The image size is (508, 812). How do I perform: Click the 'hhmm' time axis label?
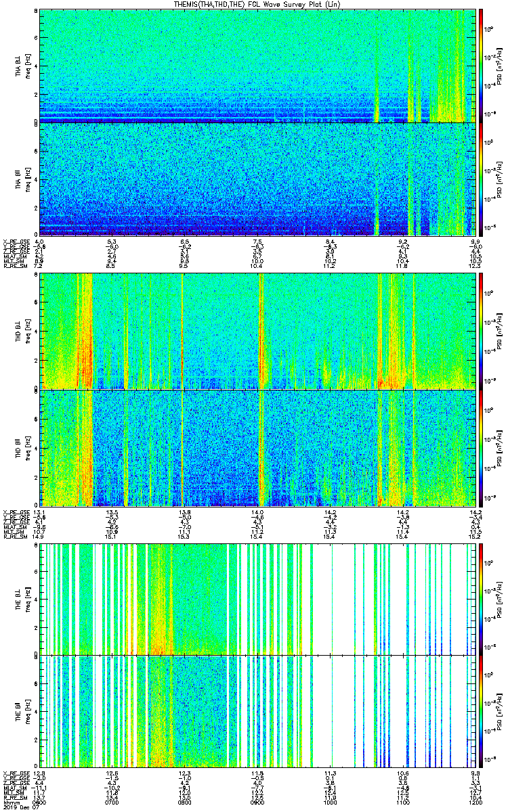point(10,802)
